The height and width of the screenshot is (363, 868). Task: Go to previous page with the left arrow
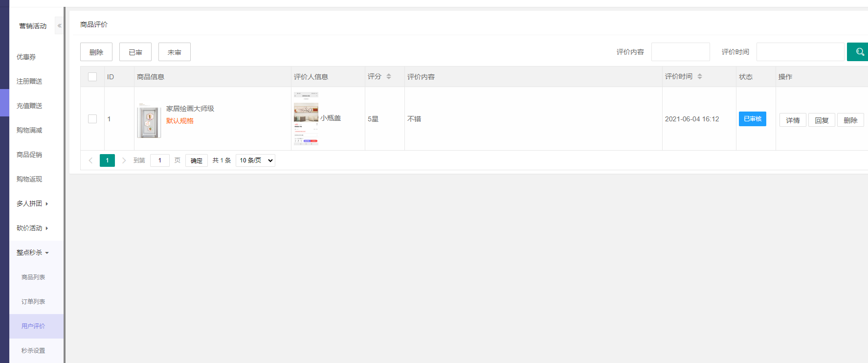coord(90,160)
